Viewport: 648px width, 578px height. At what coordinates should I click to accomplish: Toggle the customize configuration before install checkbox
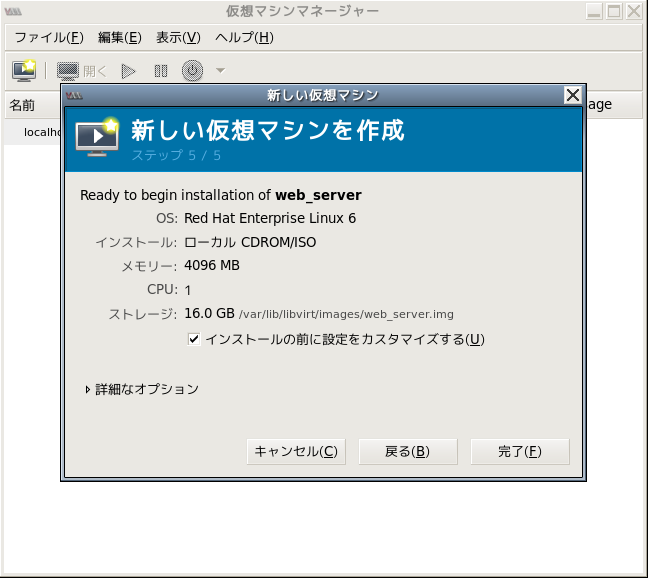point(194,339)
